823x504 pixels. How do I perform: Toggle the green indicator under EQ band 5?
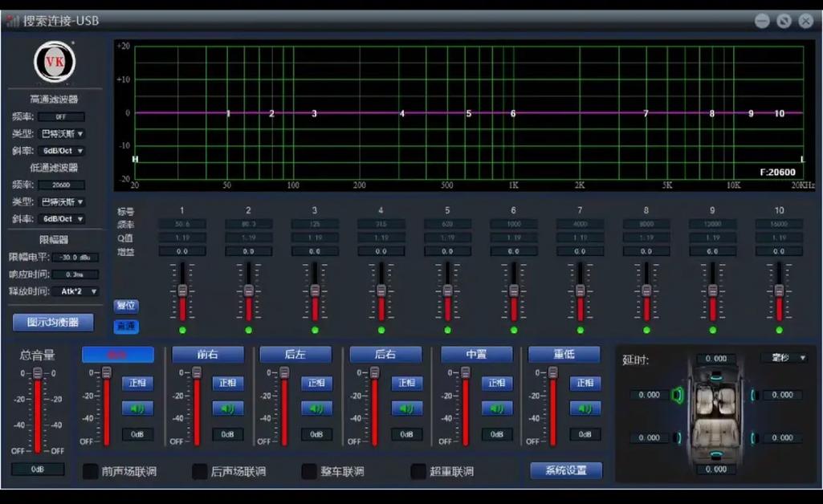[447, 330]
